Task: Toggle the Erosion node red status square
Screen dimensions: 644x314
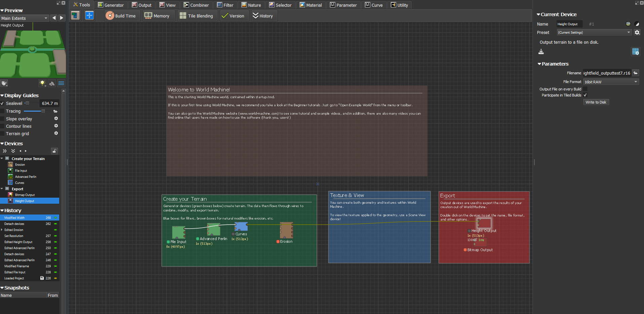Action: point(278,241)
